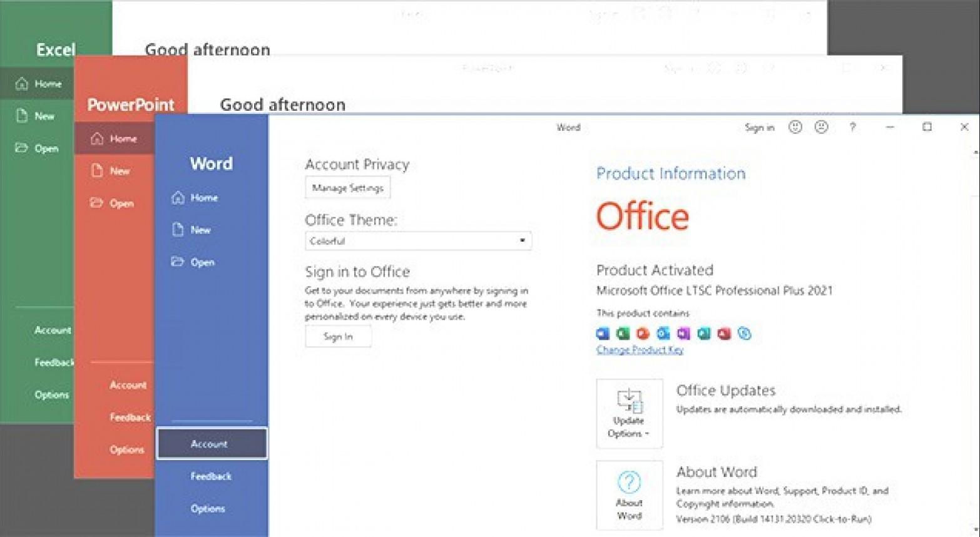Open Account in the PowerPoint sidebar
The image size is (980, 537).
pyautogui.click(x=128, y=385)
